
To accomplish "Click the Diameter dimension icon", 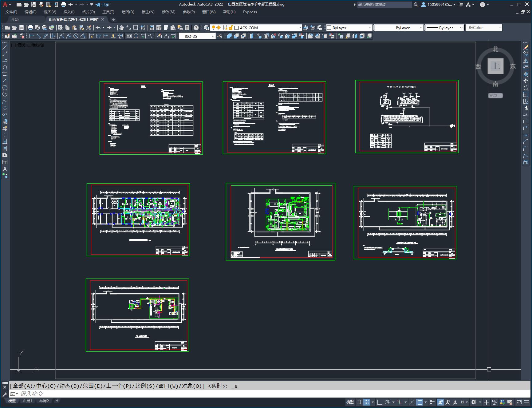I will point(76,36).
